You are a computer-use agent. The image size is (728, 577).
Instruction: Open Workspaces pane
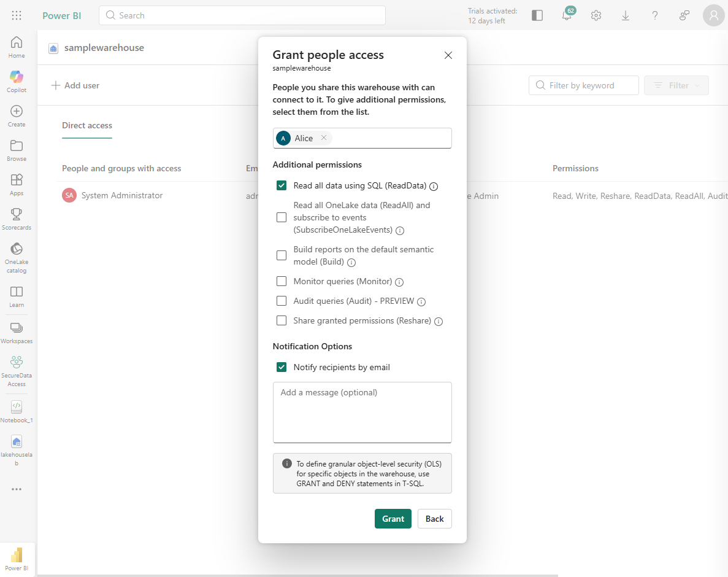point(16,333)
